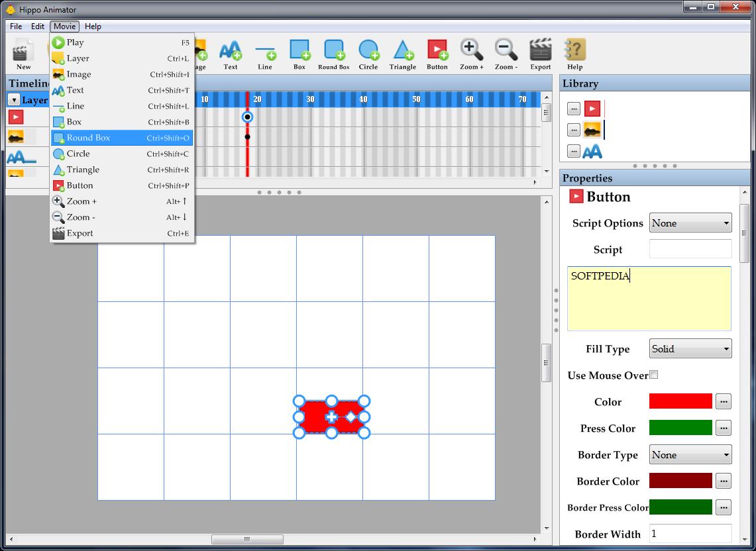Open the Edit menu
Viewport: 756px width, 551px height.
pyautogui.click(x=38, y=26)
